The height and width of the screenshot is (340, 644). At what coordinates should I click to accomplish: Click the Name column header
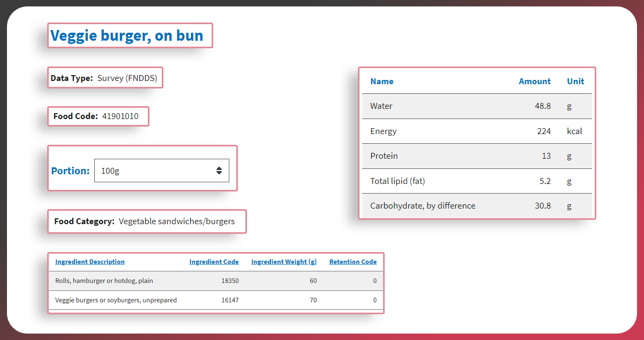381,82
